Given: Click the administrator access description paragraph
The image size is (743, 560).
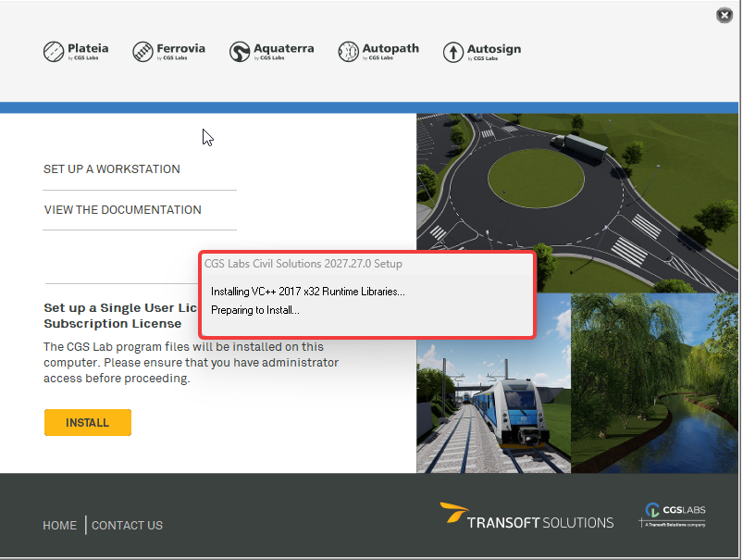Looking at the screenshot, I should click(191, 363).
